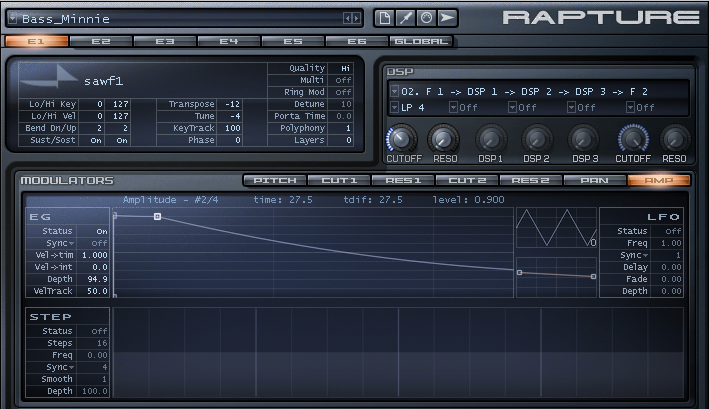Select the PITCH modulator button
The width and height of the screenshot is (709, 409).
coord(275,180)
